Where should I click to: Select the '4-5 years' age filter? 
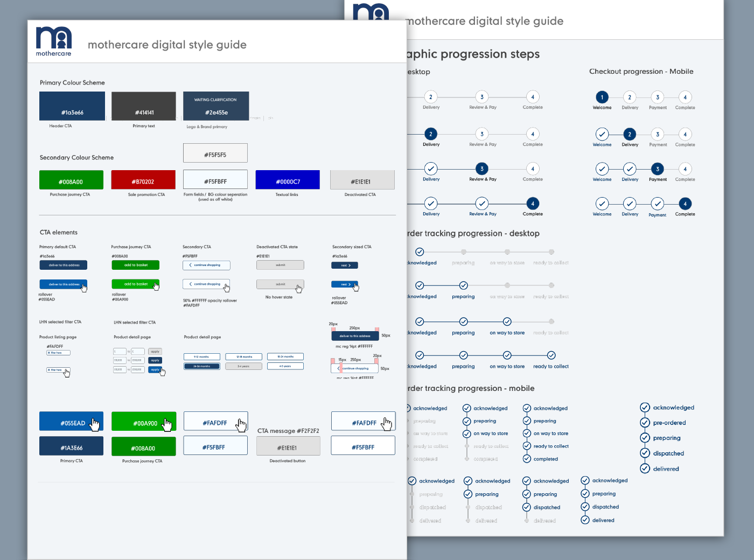pos(285,366)
